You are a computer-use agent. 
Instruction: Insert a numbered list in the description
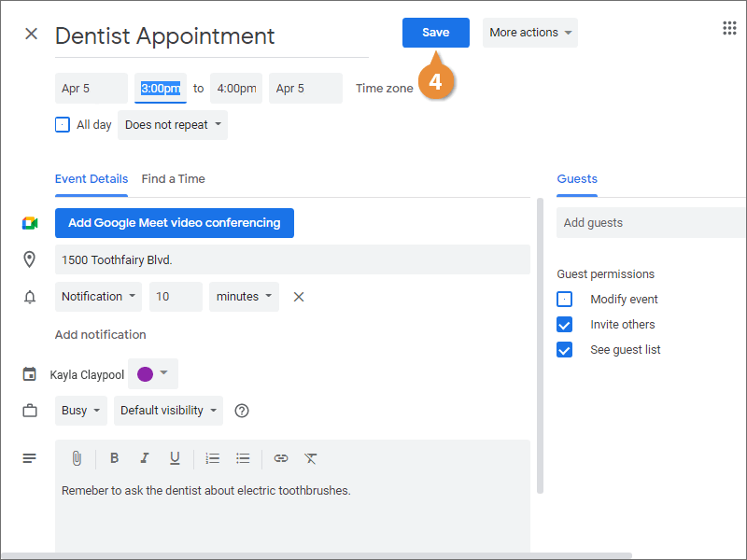tap(212, 458)
